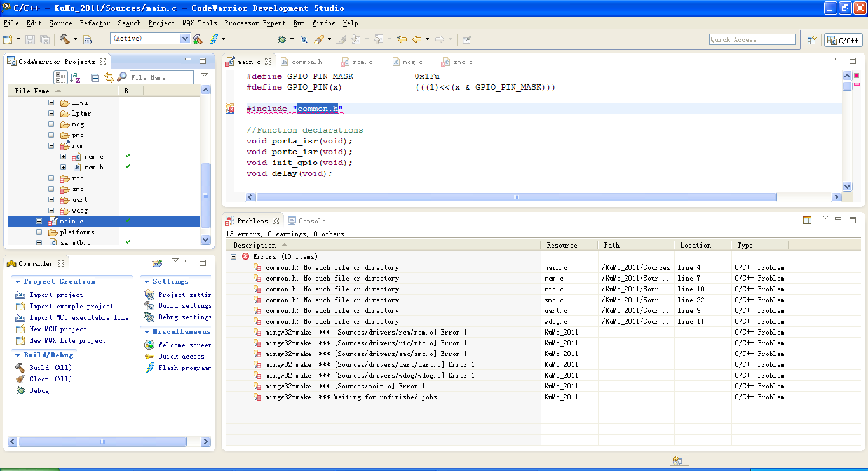868x471 pixels.
Task: Click New MCU project link
Action: click(58, 329)
